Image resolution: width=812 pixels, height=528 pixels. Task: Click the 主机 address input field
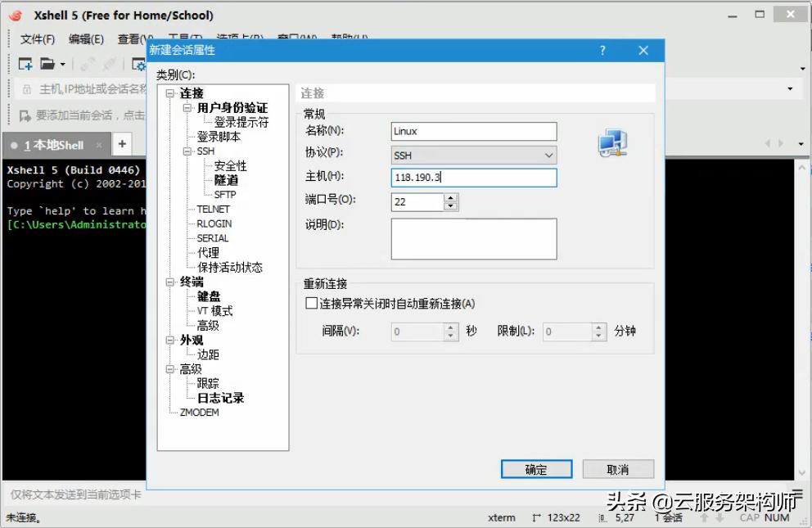pyautogui.click(x=473, y=178)
